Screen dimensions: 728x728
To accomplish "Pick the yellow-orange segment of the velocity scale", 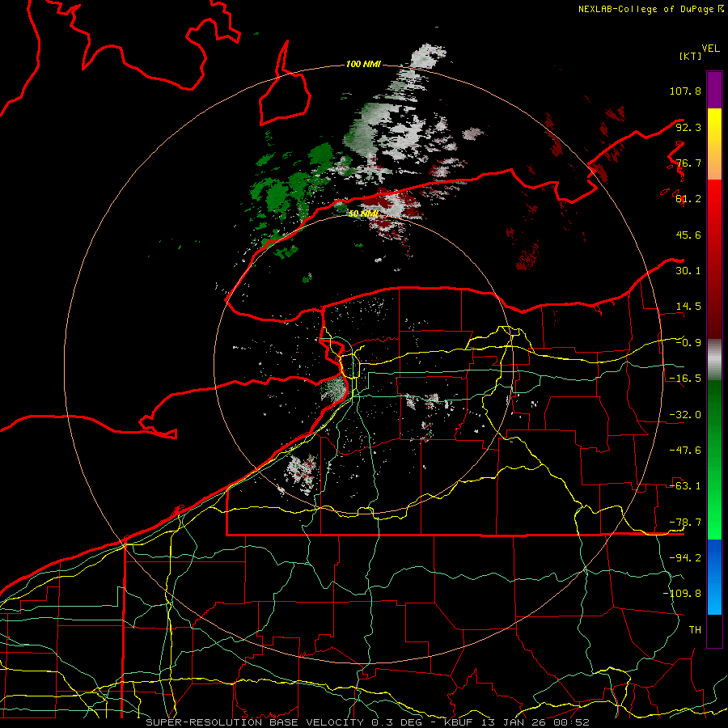I will click(714, 144).
